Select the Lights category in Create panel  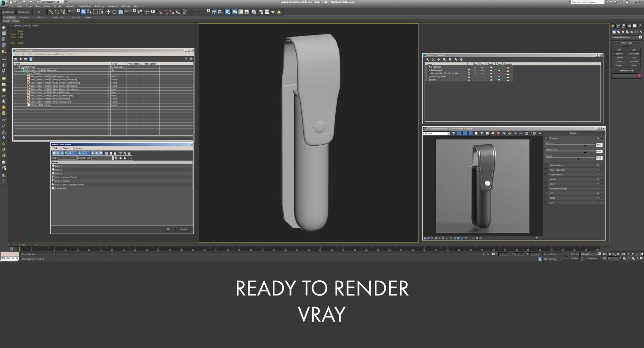pyautogui.click(x=623, y=32)
